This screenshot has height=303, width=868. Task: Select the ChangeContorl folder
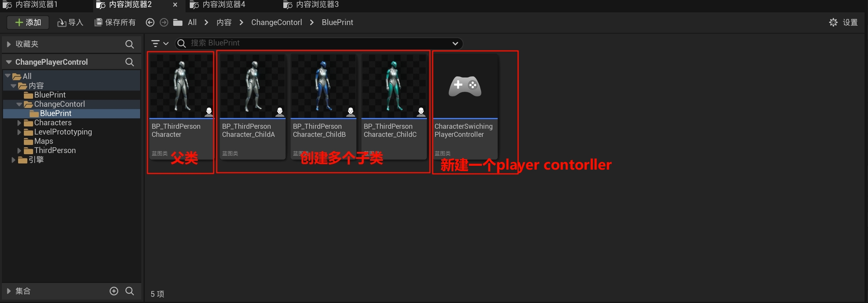[x=59, y=104]
